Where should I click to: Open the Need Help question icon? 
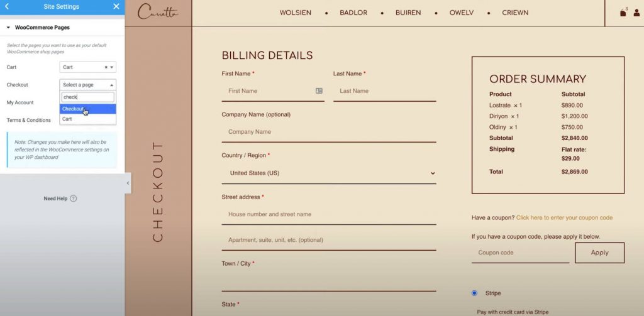[x=74, y=199]
